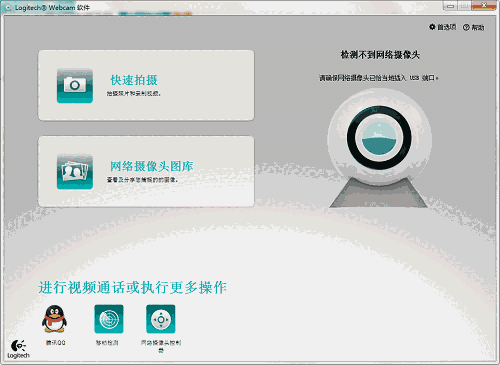Launch the 腾讯QQ penguin icon
Screen dimensions: 500x365
54,319
